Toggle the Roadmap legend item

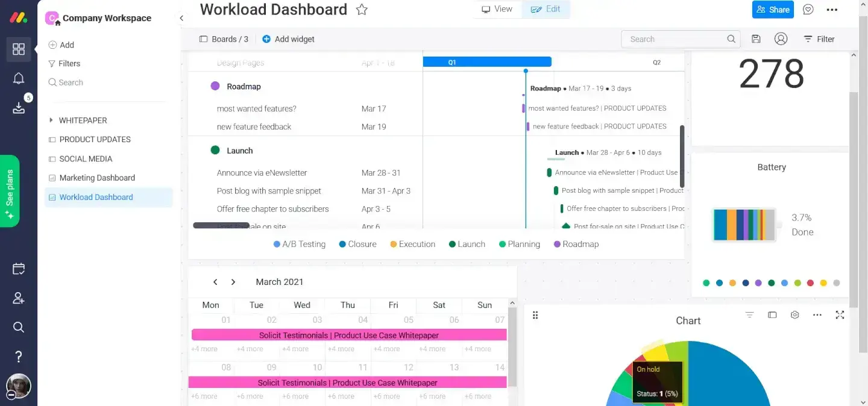point(576,244)
